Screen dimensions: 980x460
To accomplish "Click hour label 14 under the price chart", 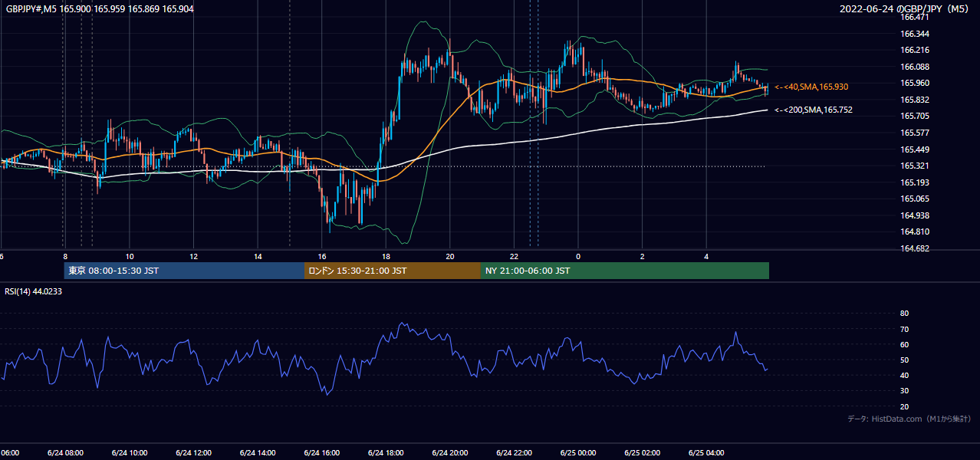I will pyautogui.click(x=258, y=257).
